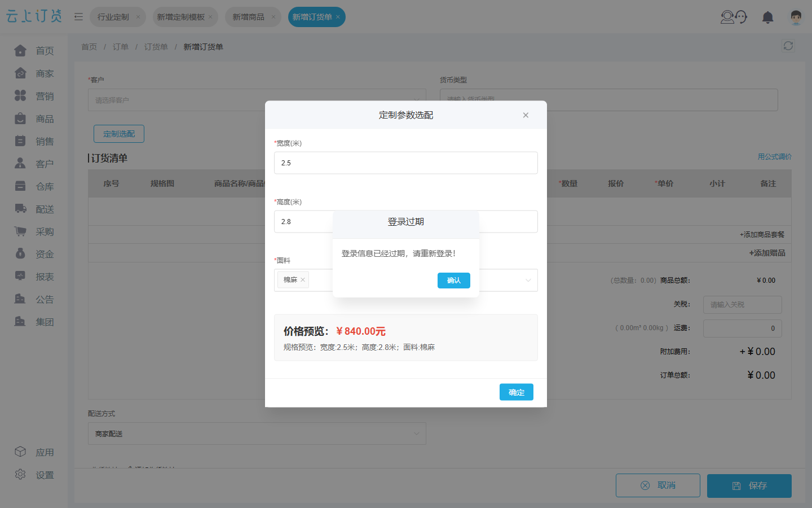The height and width of the screenshot is (508, 812).
Task: Click the 运费 input field
Action: point(743,329)
